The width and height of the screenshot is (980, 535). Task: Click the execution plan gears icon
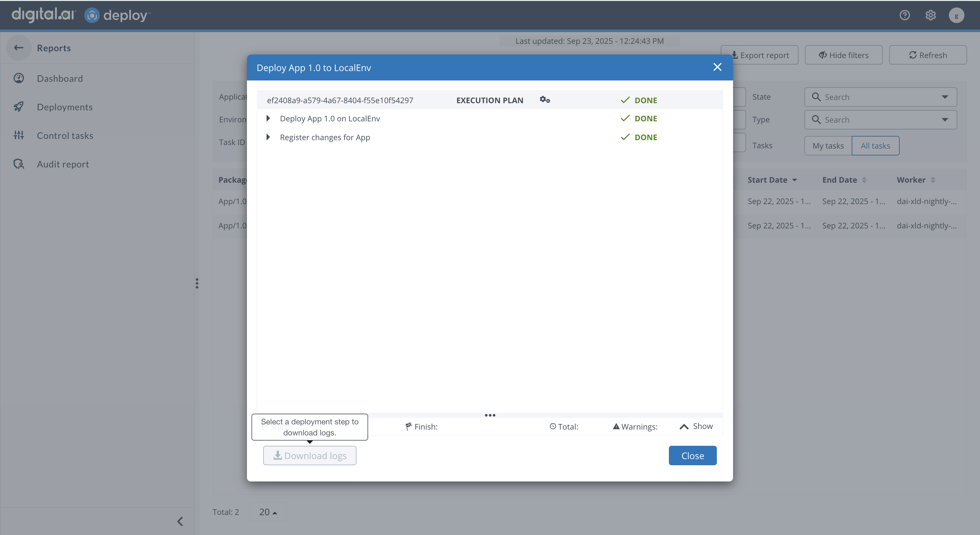coord(544,100)
